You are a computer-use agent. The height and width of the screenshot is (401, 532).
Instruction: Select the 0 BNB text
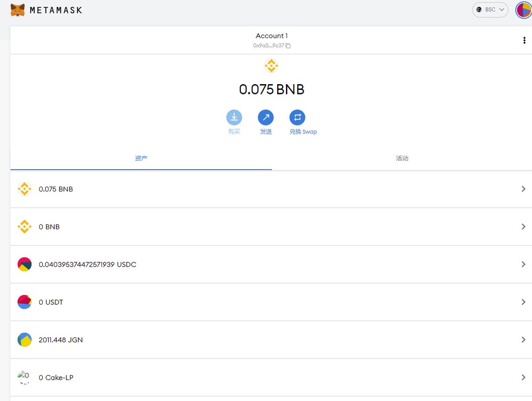49,227
